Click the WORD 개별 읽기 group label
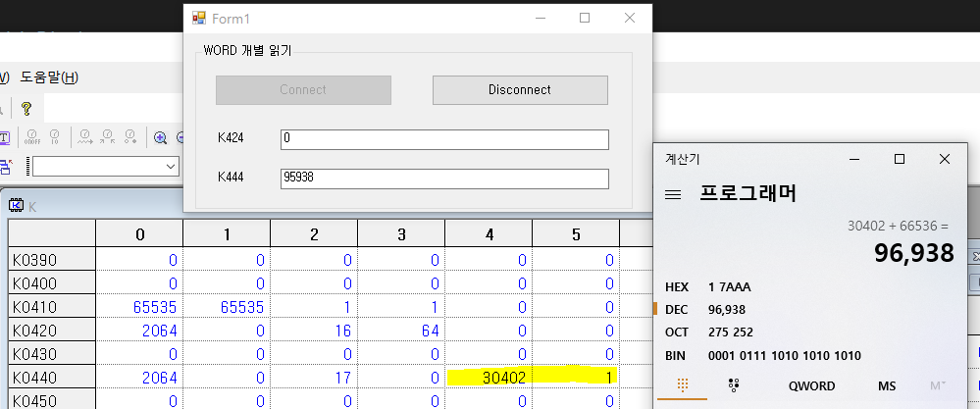Viewport: 980px width, 409px height. tap(247, 51)
